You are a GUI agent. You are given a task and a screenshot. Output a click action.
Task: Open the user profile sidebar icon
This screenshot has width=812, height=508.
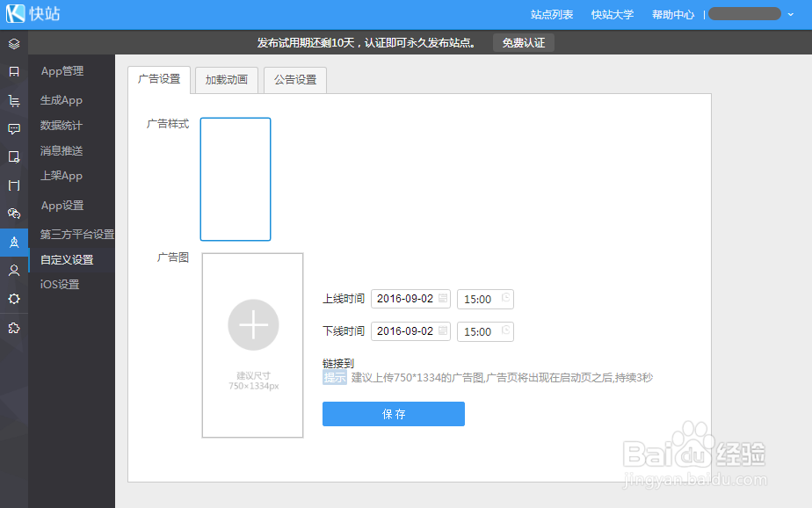click(x=14, y=271)
